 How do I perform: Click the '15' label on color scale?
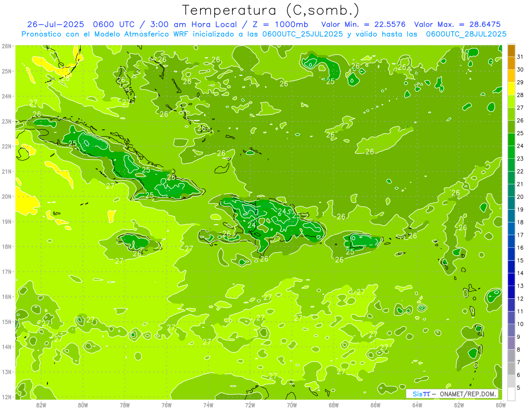(x=520, y=261)
